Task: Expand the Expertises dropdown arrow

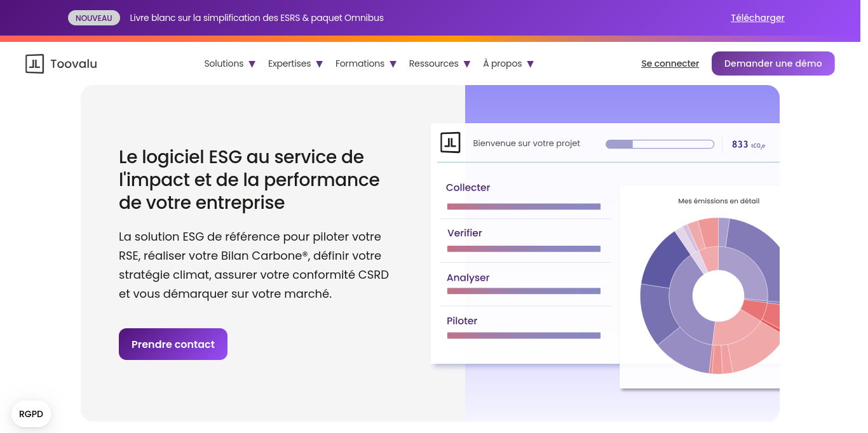Action: point(320,64)
